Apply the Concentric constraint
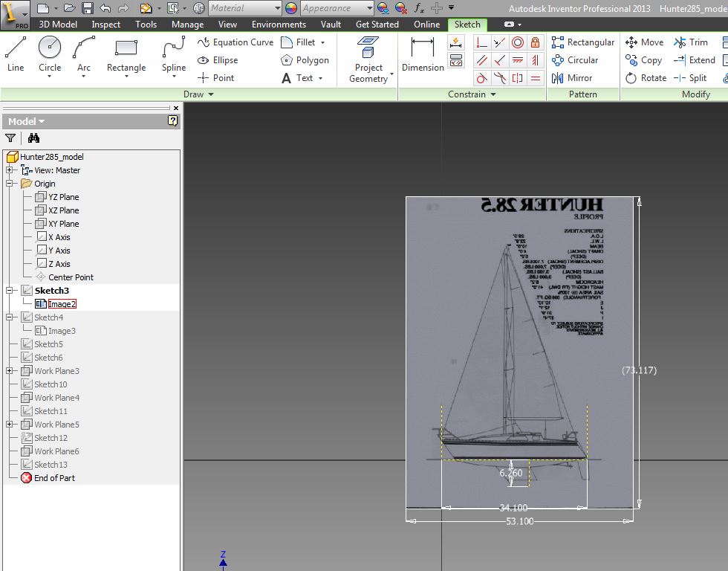 [x=517, y=42]
